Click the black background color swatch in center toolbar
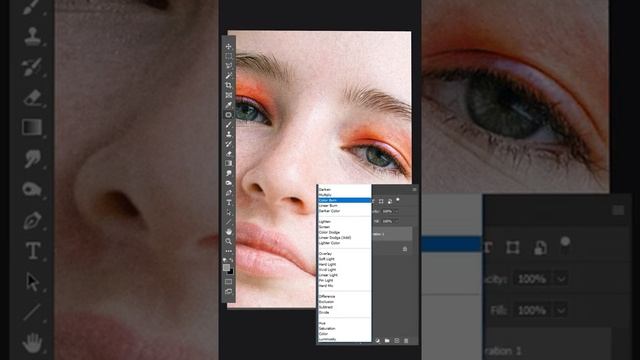The width and height of the screenshot is (640, 360). point(231,271)
